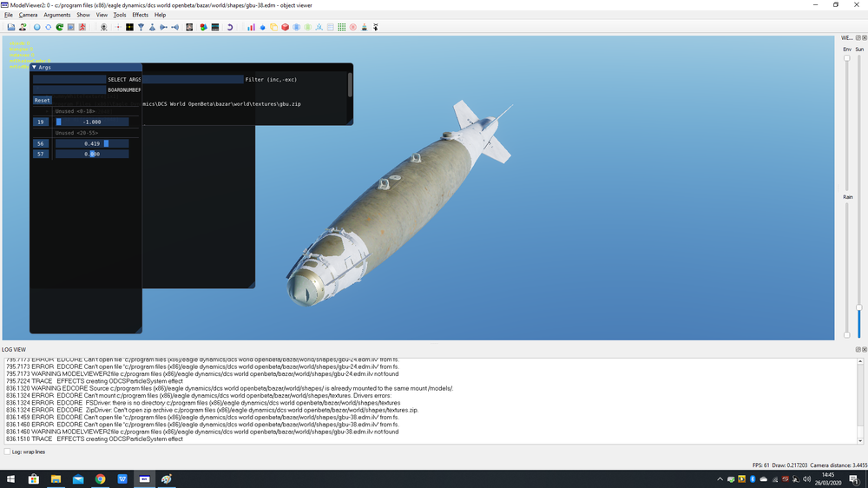The width and height of the screenshot is (868, 488).
Task: Click the person avatar toolbar icon
Action: [x=23, y=27]
